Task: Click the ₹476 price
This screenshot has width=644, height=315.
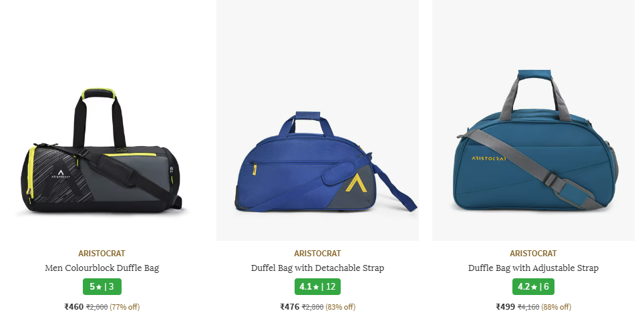Action: [289, 307]
